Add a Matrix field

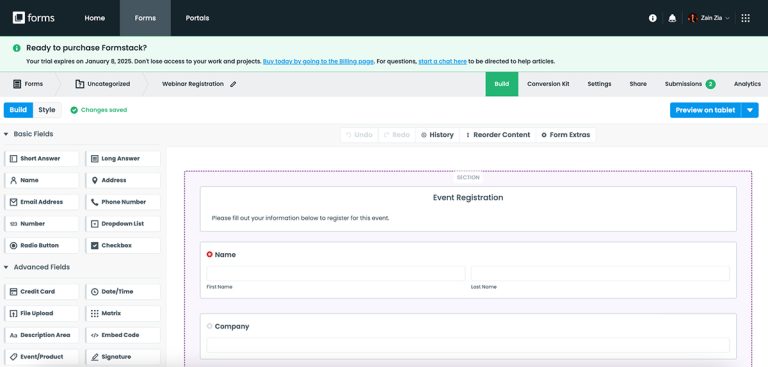click(x=123, y=313)
